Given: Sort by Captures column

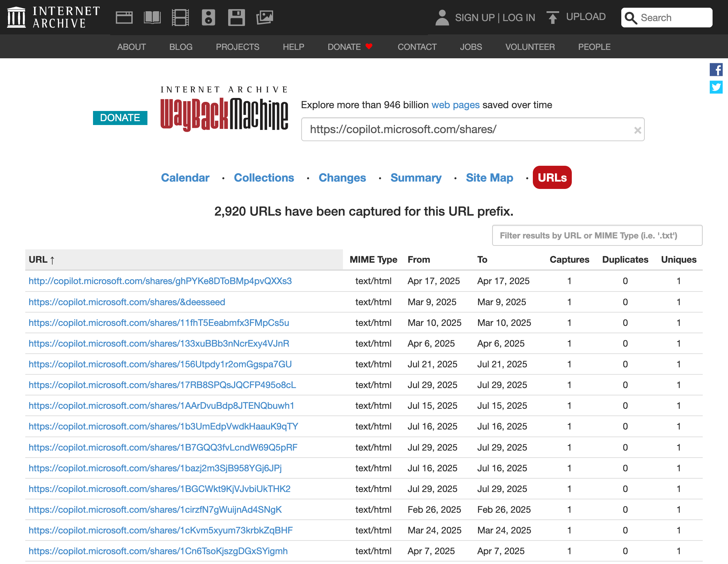Looking at the screenshot, I should point(569,260).
